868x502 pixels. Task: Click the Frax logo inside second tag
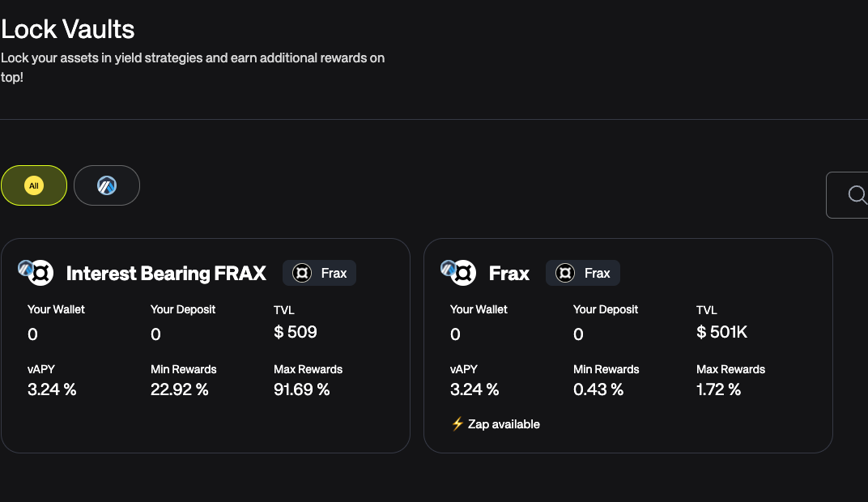coord(565,273)
